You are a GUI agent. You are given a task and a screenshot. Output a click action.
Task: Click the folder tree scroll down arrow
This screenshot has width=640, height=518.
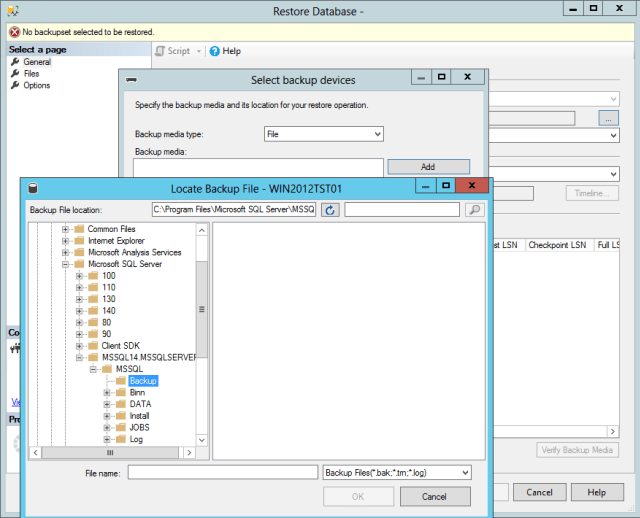click(202, 440)
